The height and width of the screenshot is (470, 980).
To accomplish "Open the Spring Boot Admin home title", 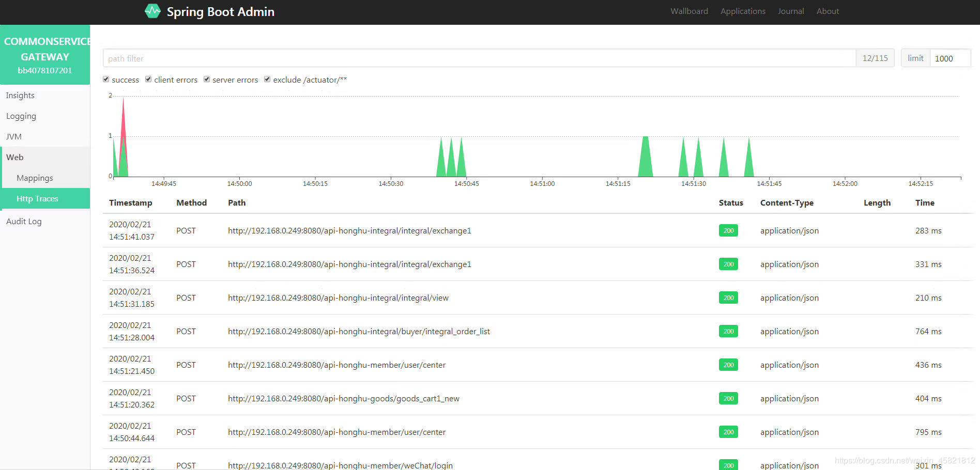I will click(x=220, y=11).
